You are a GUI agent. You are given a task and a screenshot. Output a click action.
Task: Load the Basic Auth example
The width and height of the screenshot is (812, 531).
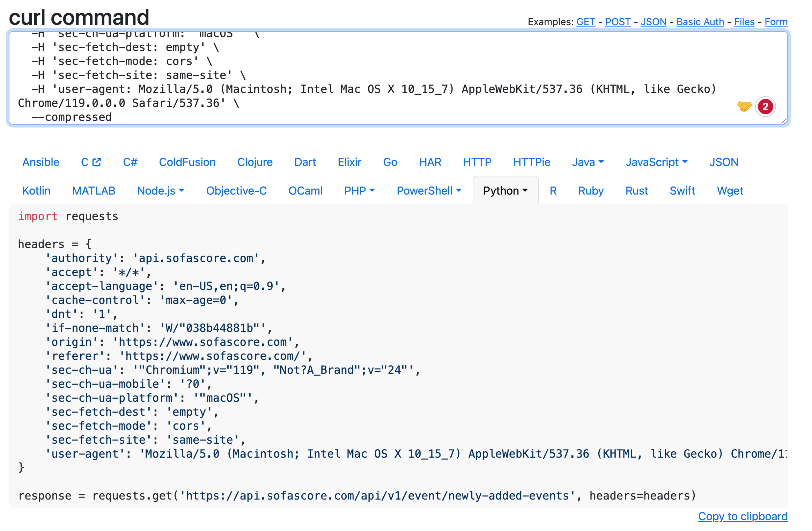coord(700,22)
